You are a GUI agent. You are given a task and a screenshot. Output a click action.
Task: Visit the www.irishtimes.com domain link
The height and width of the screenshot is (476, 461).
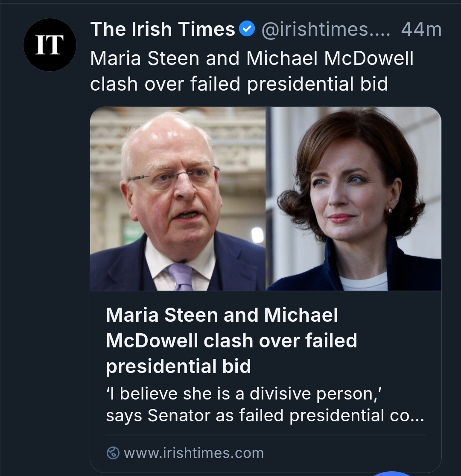click(x=193, y=453)
